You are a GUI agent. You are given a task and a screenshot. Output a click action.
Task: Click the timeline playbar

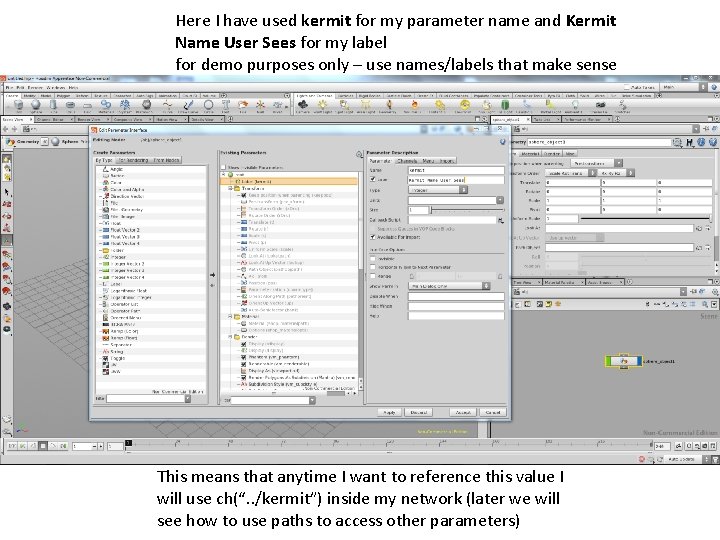click(x=389, y=445)
